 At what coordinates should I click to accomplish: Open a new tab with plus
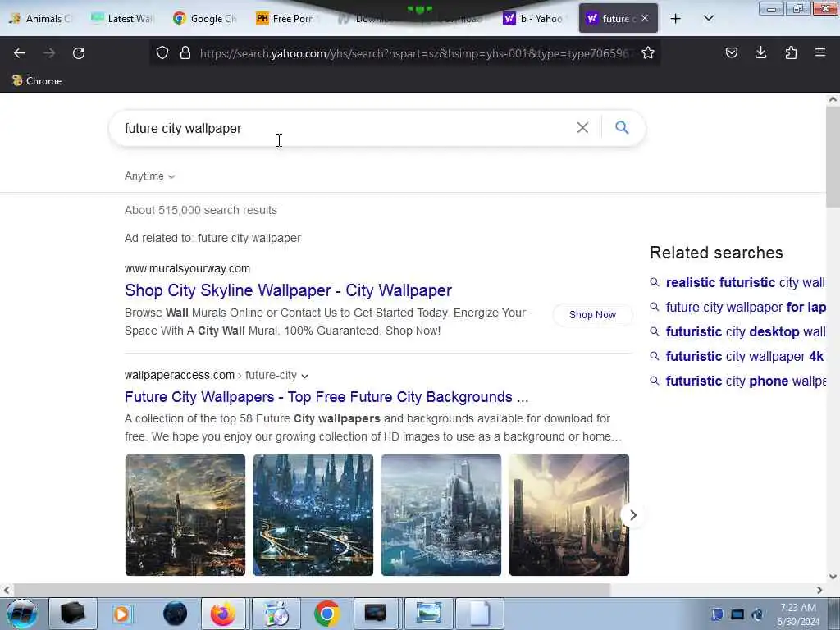(x=676, y=19)
